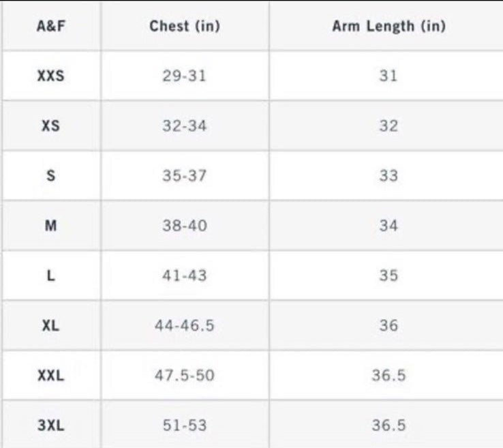Screen dimensions: 503x448
Task: Click the Chest (in) column header
Action: pyautogui.click(x=185, y=26)
